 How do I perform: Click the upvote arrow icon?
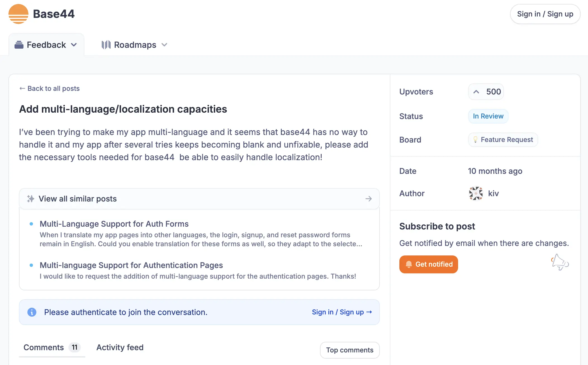tap(476, 92)
